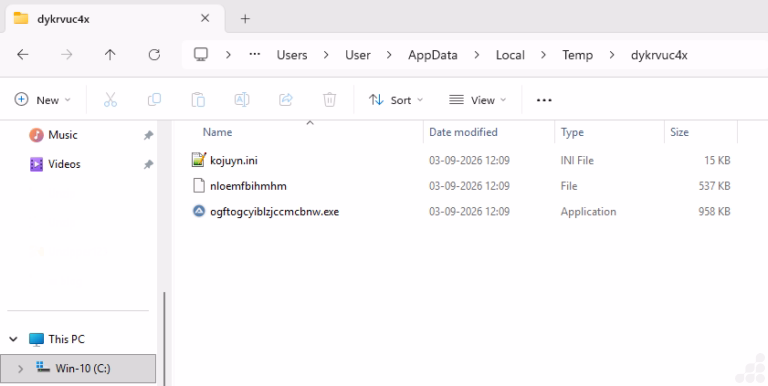
Task: Click the 537 KB size cell
Action: coord(714,186)
